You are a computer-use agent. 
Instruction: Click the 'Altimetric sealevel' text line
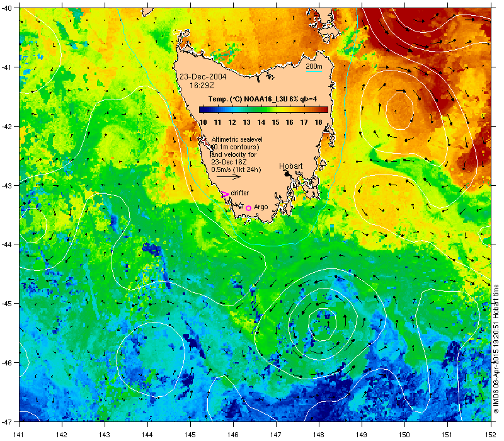237,139
